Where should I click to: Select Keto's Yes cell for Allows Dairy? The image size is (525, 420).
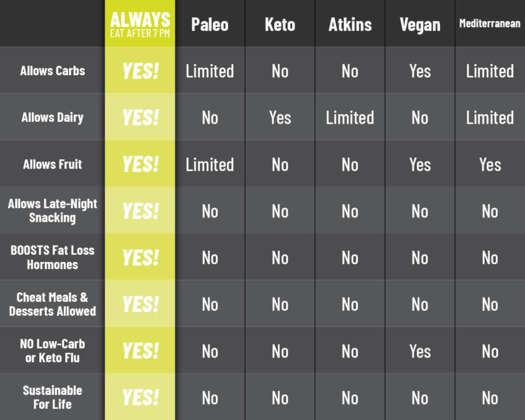click(x=280, y=118)
